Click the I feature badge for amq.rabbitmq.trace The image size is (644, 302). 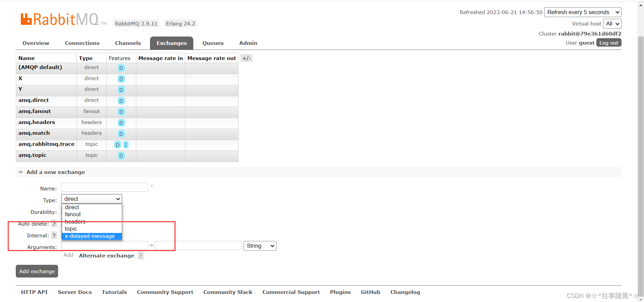(x=126, y=145)
